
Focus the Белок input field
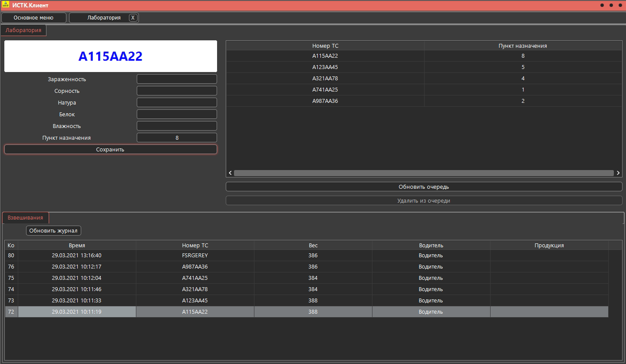[177, 114]
